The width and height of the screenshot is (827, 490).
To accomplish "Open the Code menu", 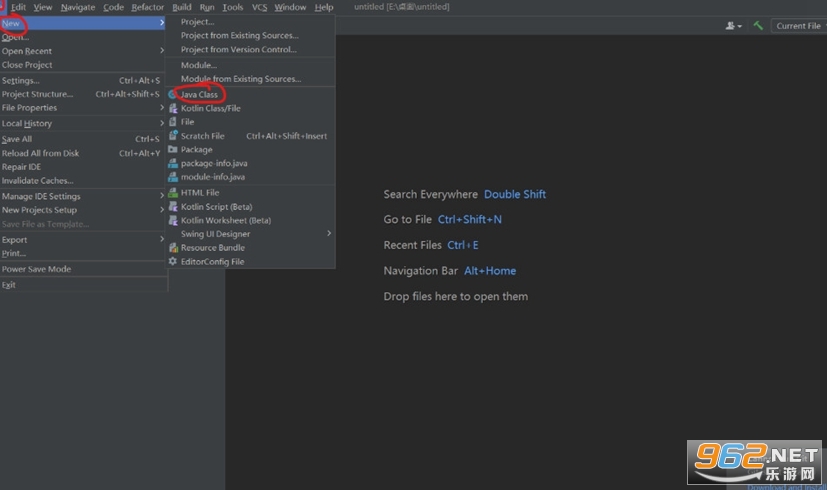I will pos(113,7).
